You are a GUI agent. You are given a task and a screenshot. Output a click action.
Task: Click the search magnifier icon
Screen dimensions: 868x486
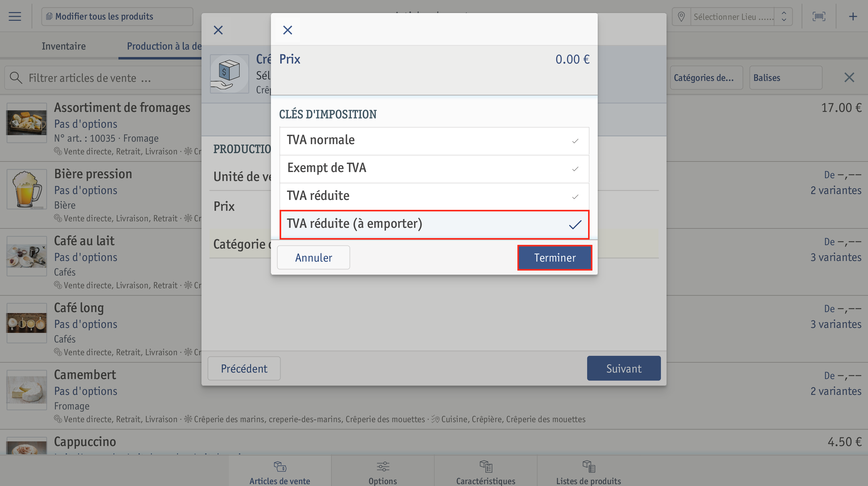pos(15,78)
